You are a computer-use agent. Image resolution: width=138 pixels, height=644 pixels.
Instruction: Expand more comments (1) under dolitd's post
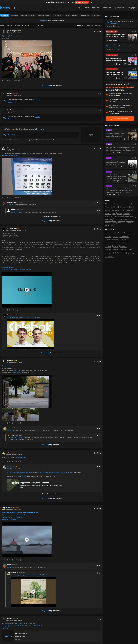point(52,494)
